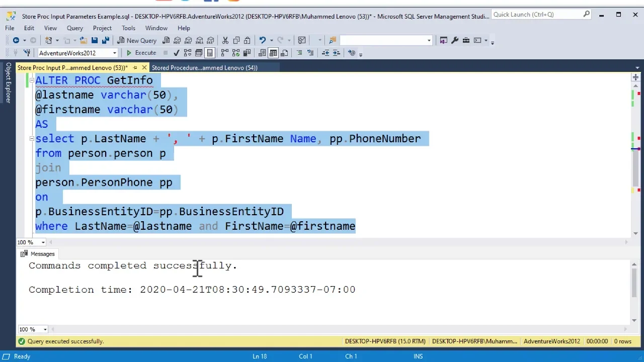Switch output to Results to File
Screen dimensions: 644x362
click(284, 53)
